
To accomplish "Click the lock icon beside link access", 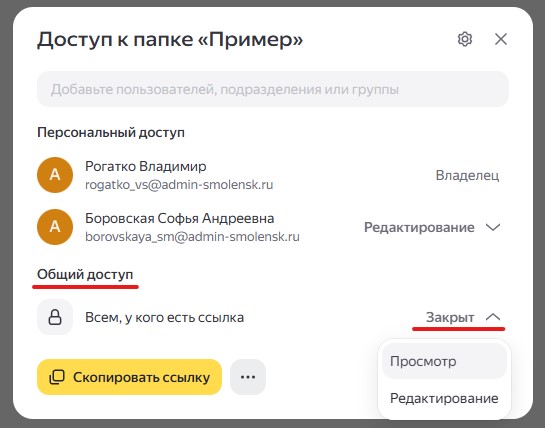I will [55, 317].
